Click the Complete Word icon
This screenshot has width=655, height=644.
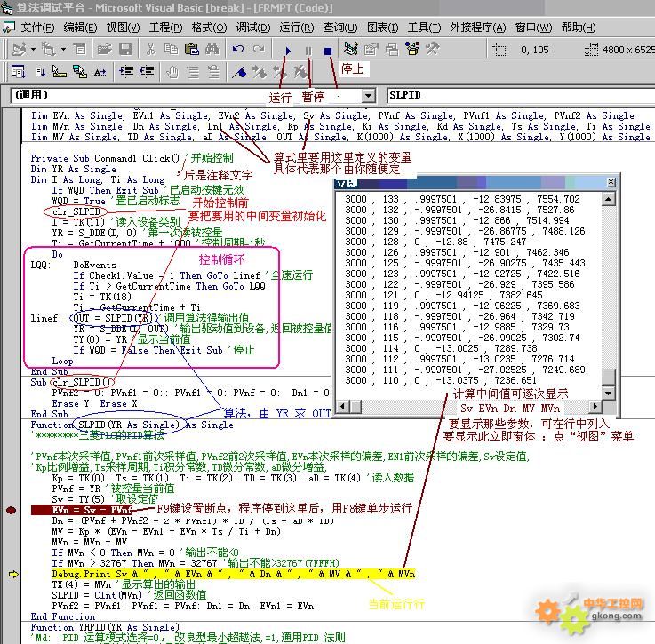pyautogui.click(x=100, y=72)
